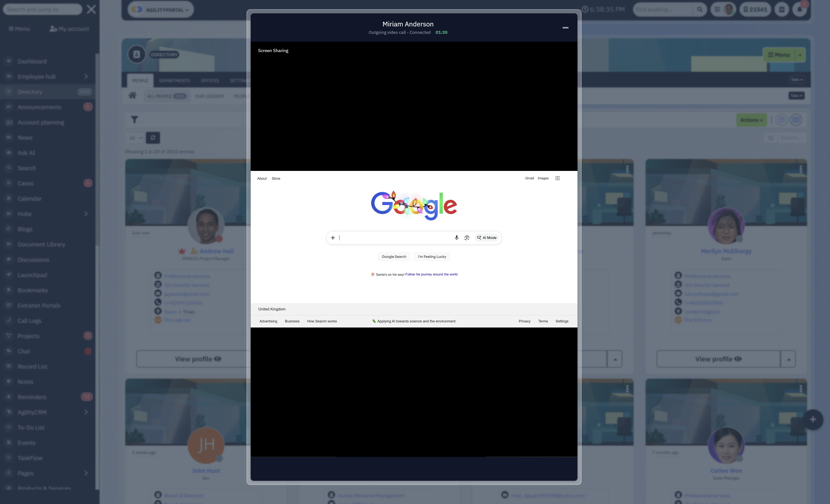Switch to the DEPARTMENTS tab

pyautogui.click(x=175, y=81)
